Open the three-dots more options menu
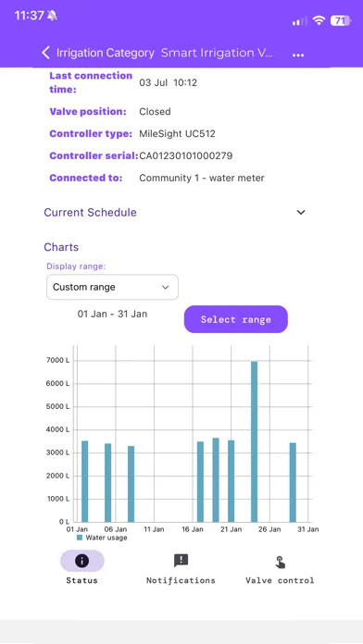 (298, 55)
